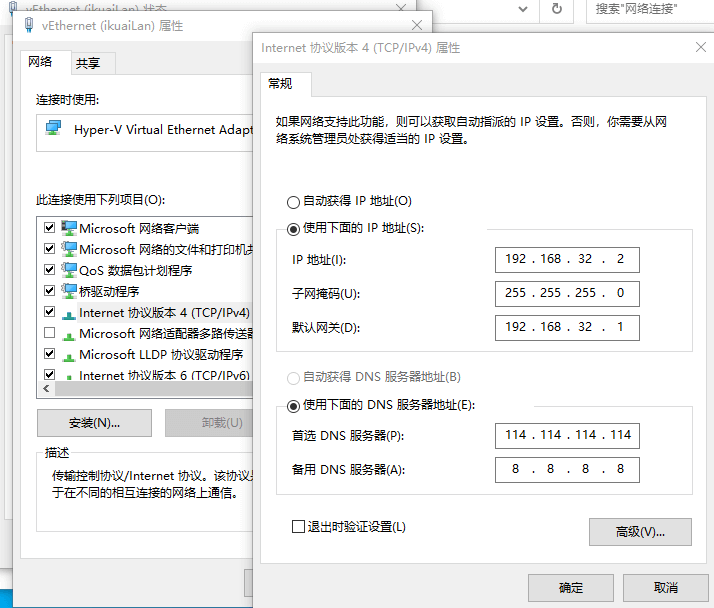The height and width of the screenshot is (608, 714).
Task: Click the IP 地址 field showing 192.168.32.2
Action: (567, 260)
